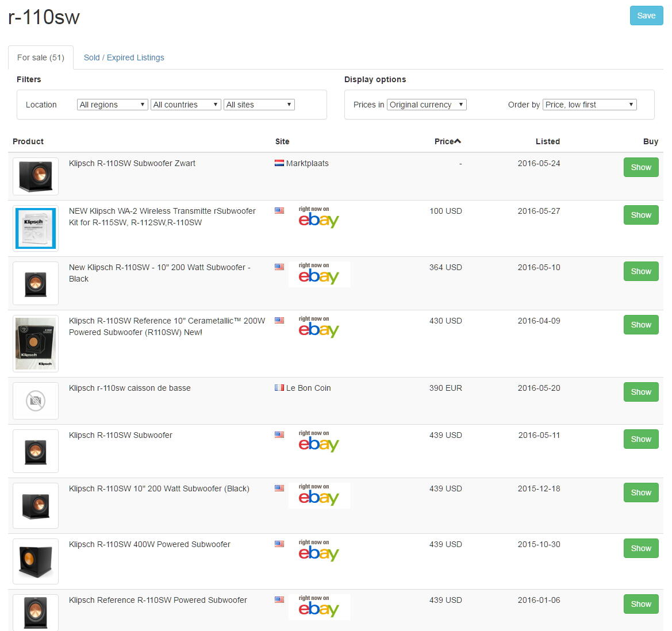Viewport: 672px width, 631px height.
Task: Click the no-image placeholder icon
Action: (36, 401)
